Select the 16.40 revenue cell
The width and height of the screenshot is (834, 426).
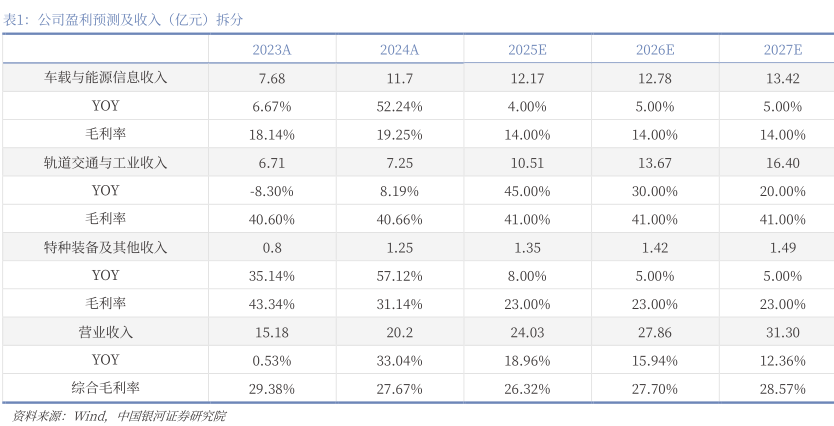pos(782,162)
